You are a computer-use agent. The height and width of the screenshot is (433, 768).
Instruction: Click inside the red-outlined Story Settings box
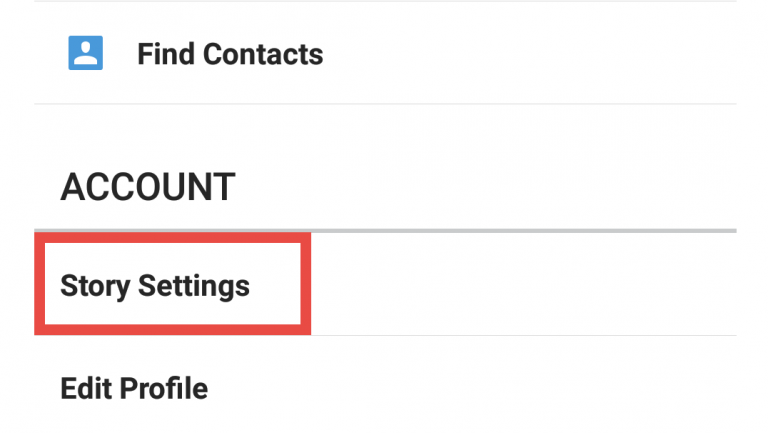tap(172, 284)
